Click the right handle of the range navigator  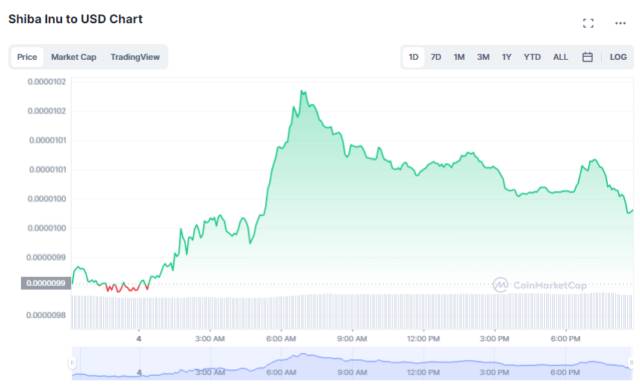click(x=632, y=363)
